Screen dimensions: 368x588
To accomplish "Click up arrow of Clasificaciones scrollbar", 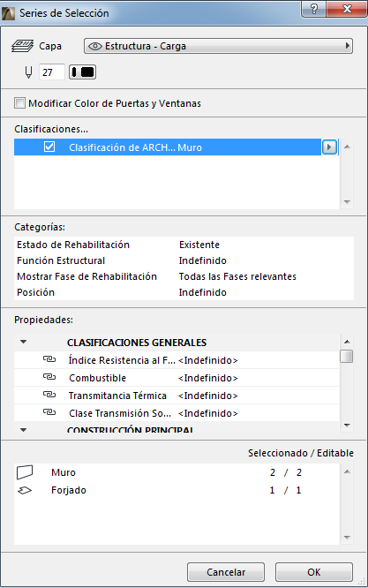I will (x=347, y=147).
